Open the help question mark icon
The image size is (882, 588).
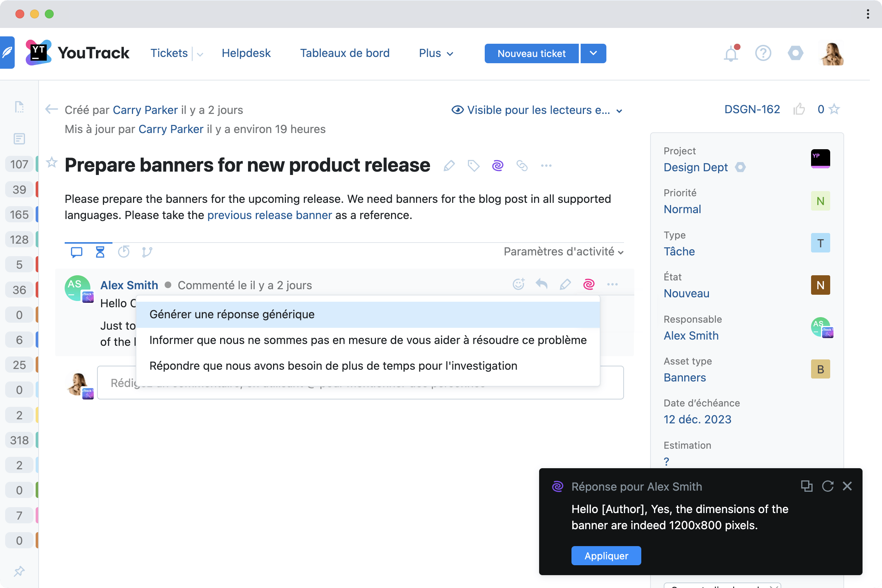pos(763,53)
